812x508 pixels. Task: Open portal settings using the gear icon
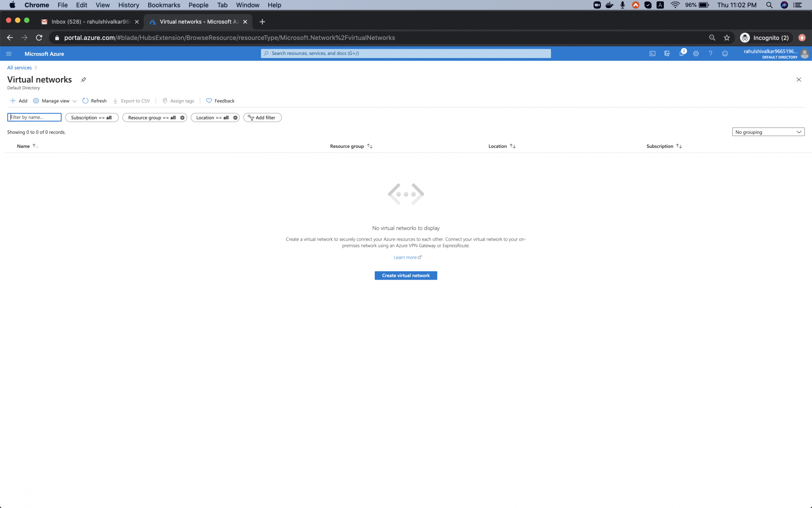[696, 53]
